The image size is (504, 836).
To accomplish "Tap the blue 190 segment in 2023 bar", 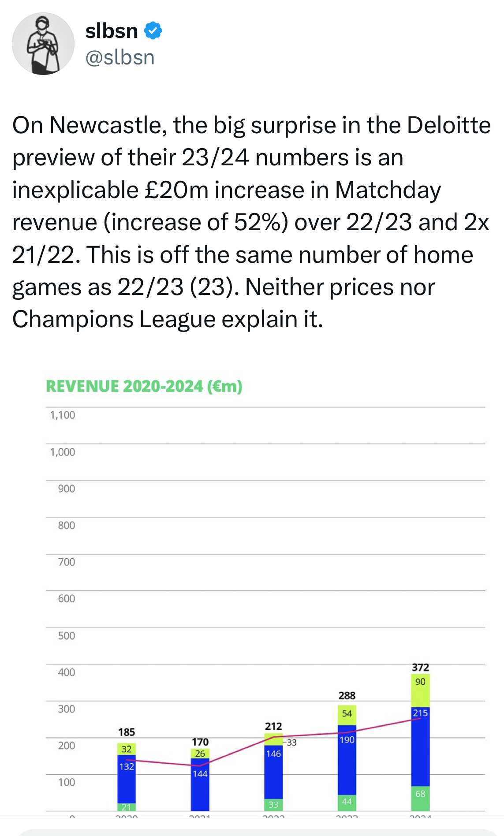I will pos(347,760).
